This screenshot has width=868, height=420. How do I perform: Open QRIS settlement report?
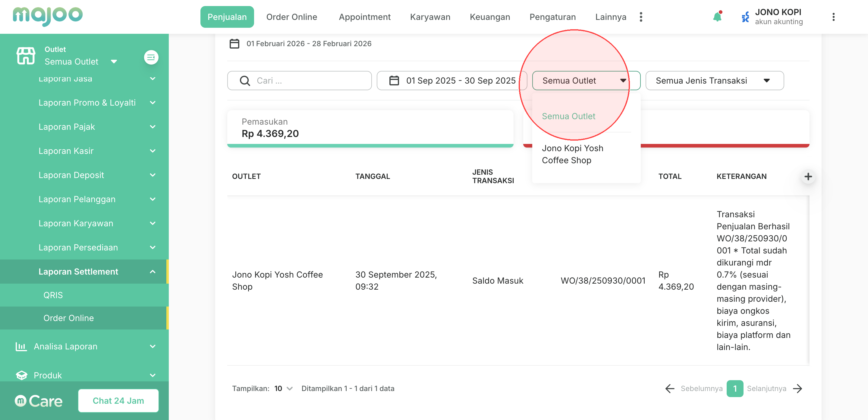(x=53, y=295)
